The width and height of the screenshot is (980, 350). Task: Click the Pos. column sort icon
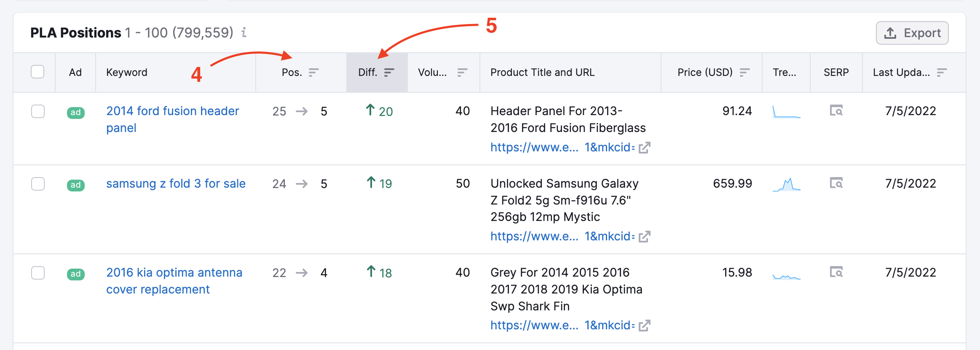coord(313,73)
